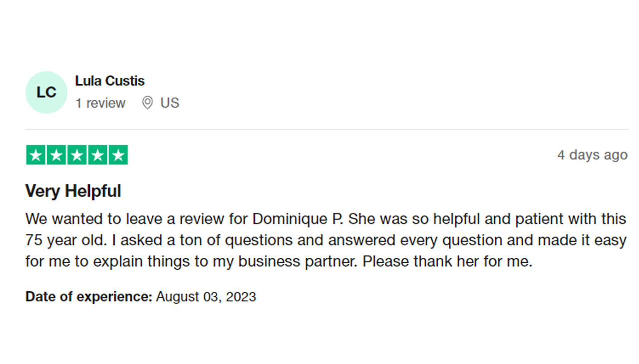Click the first green rating star

point(35,155)
